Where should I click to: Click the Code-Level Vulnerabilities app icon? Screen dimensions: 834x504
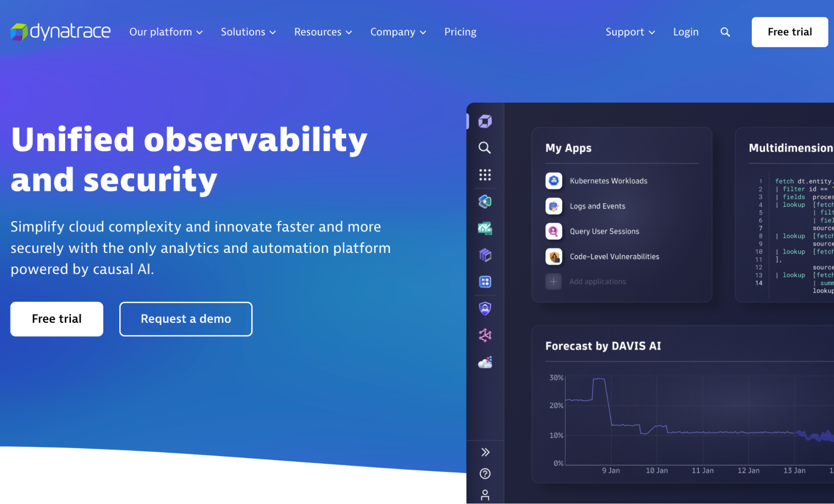pos(552,256)
